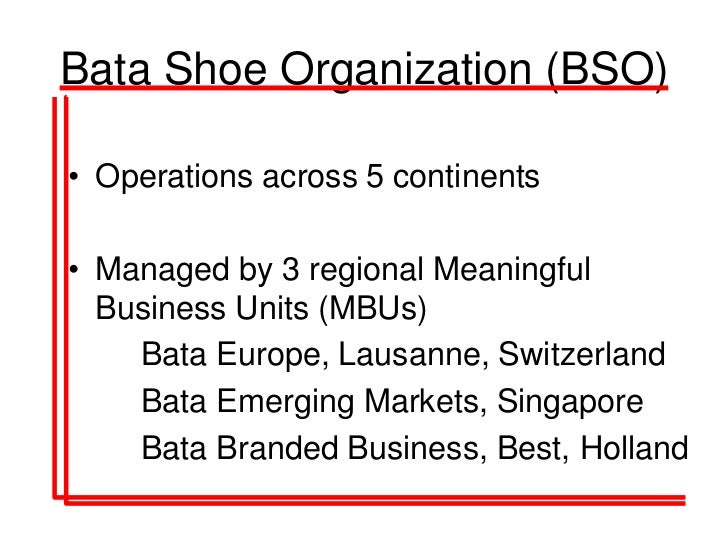Select the bullet marker before "Managed"
Screen dimensions: 728x546
[73, 273]
